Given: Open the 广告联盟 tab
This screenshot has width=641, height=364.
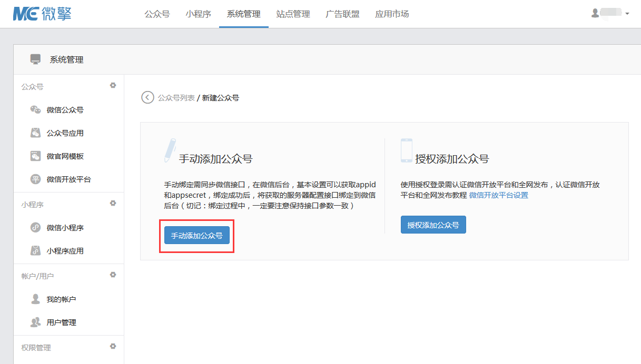Looking at the screenshot, I should 343,14.
